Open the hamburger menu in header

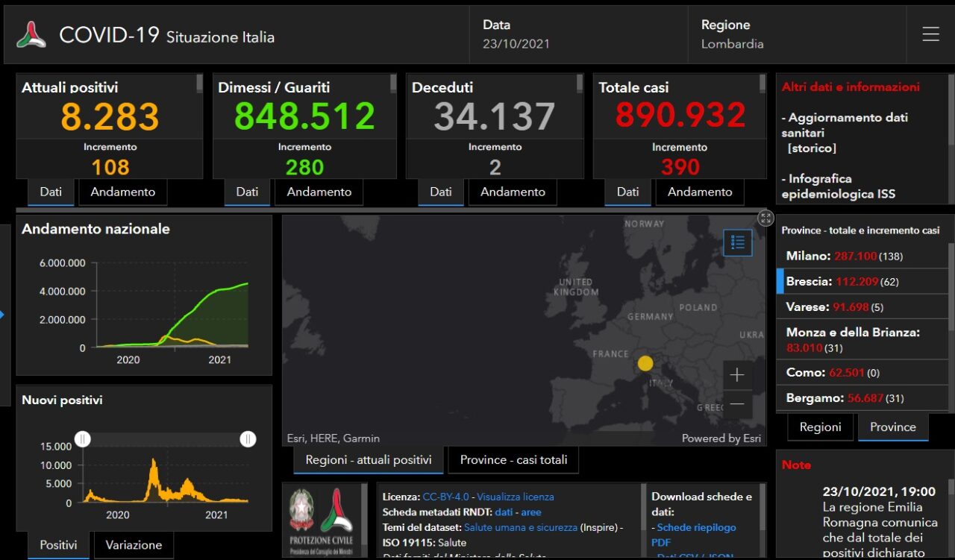coord(930,34)
